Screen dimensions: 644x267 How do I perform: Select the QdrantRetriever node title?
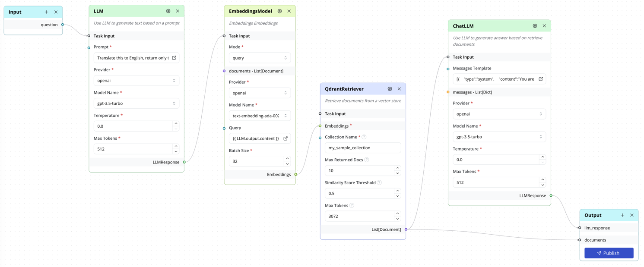344,89
